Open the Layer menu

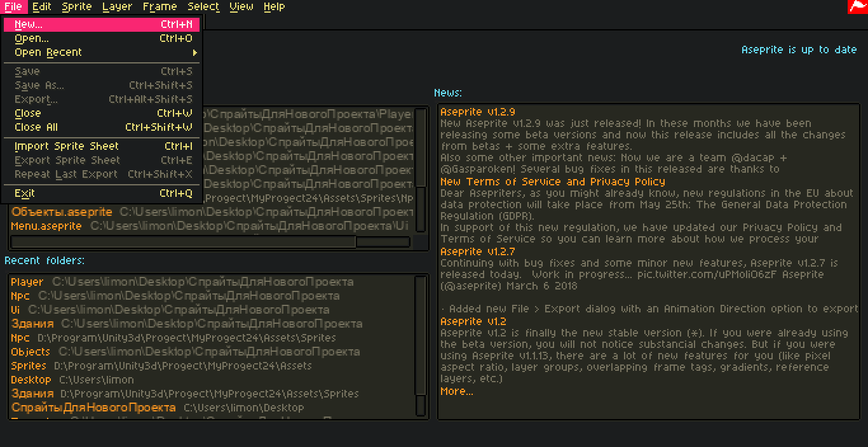tap(117, 7)
